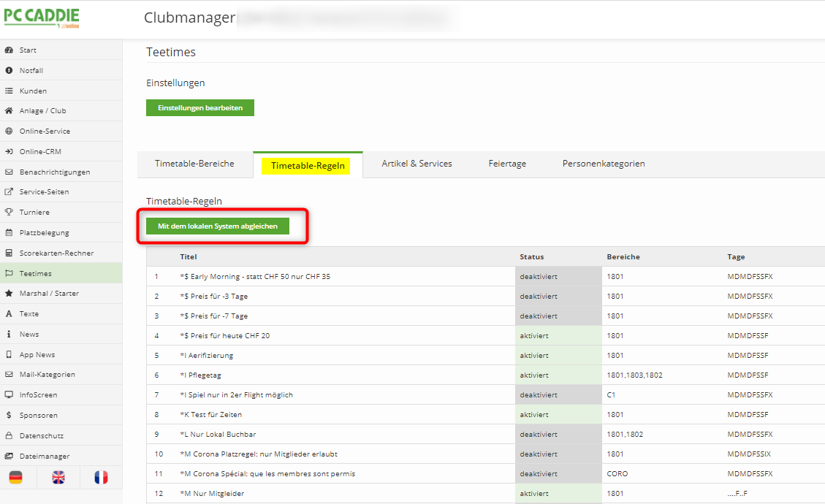825x504 pixels.
Task: Click the Turniere trophy icon
Action: [x=9, y=213]
